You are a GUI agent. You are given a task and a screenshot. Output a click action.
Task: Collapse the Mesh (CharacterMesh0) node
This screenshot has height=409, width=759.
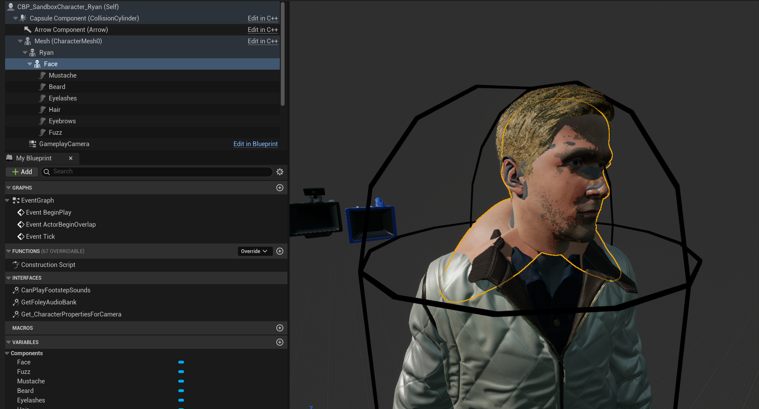[20, 41]
